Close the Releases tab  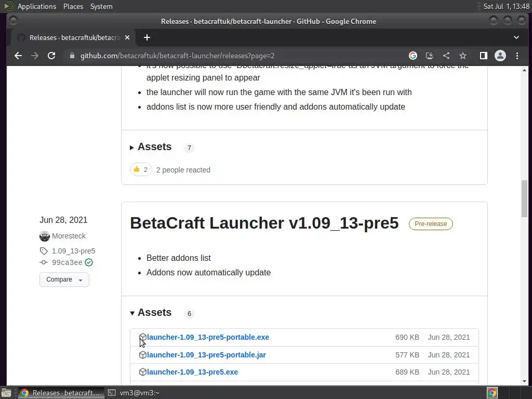[127, 37]
